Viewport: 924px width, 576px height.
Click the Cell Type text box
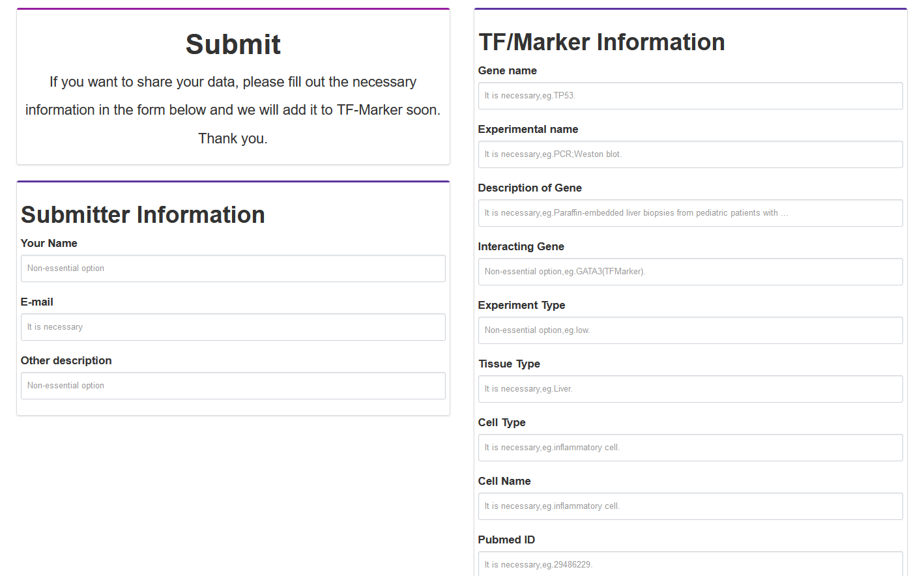point(690,448)
